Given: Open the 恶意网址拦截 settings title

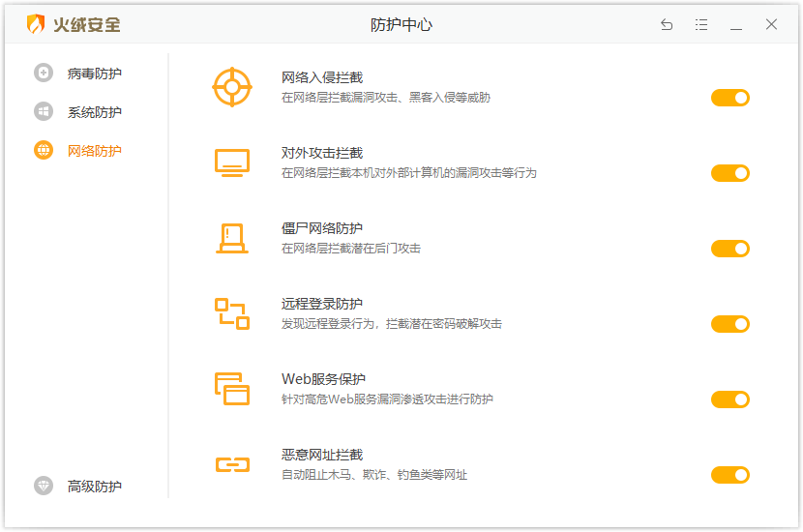Looking at the screenshot, I should (322, 455).
